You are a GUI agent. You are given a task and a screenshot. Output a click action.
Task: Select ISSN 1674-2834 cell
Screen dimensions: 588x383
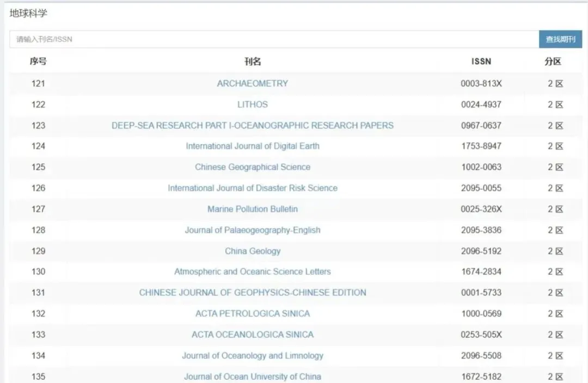pyautogui.click(x=481, y=271)
